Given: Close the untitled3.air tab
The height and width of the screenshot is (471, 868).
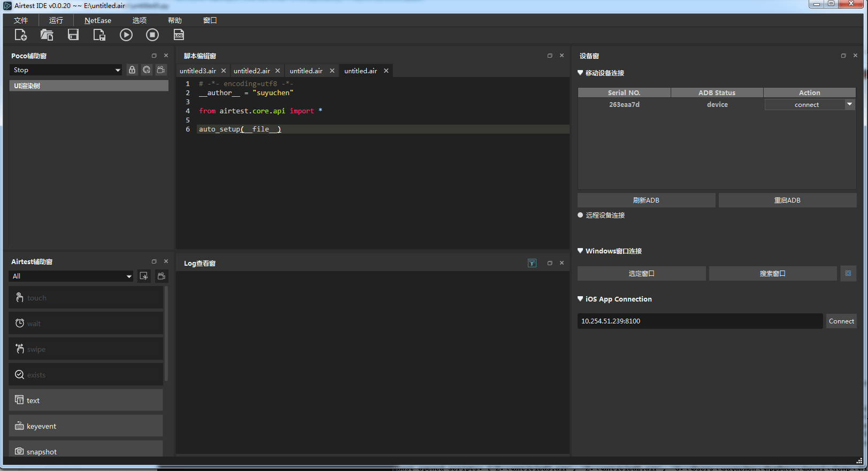Looking at the screenshot, I should click(x=224, y=71).
